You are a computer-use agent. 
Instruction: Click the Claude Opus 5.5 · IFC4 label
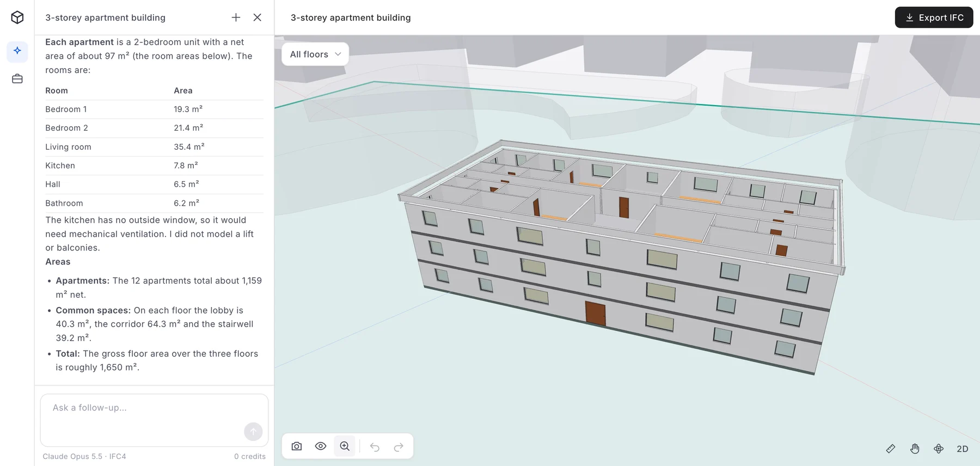(84, 456)
